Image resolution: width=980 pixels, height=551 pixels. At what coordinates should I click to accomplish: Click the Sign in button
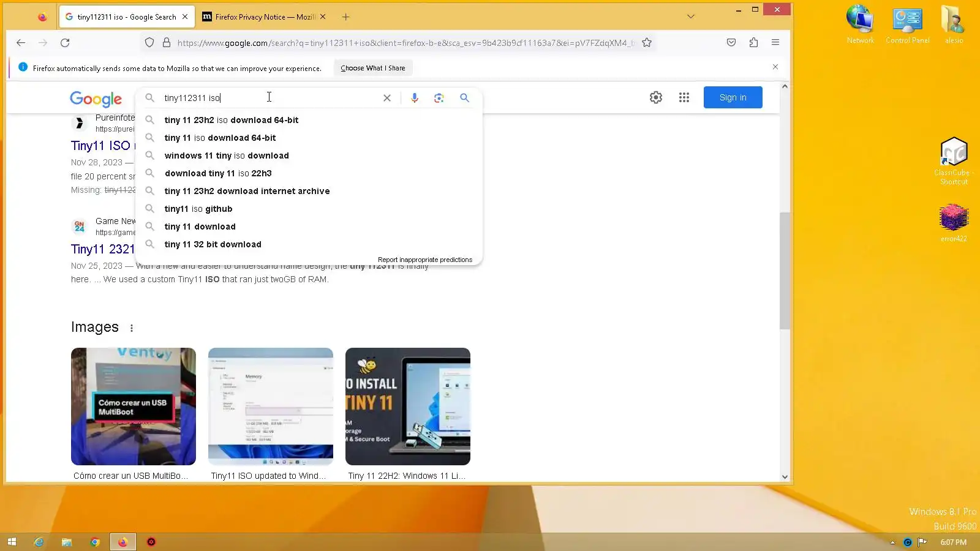click(x=733, y=97)
